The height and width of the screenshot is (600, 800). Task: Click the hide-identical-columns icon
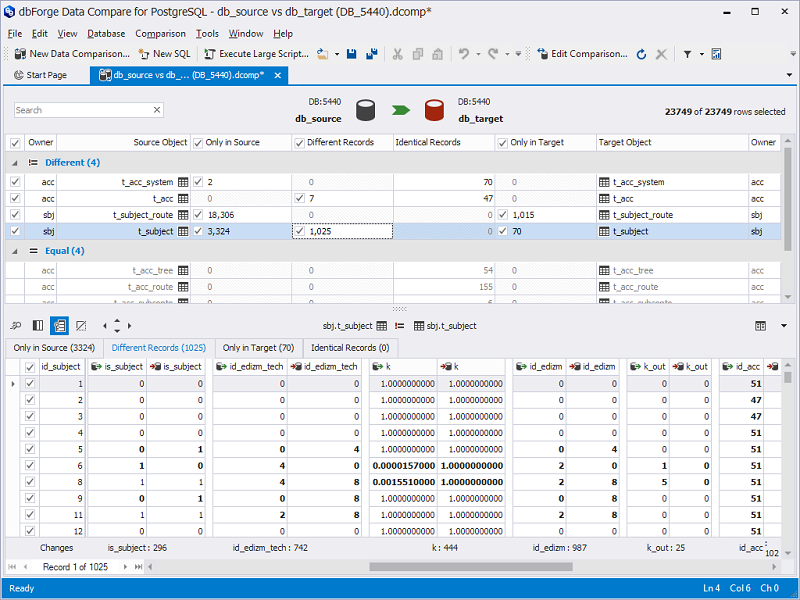tap(81, 326)
